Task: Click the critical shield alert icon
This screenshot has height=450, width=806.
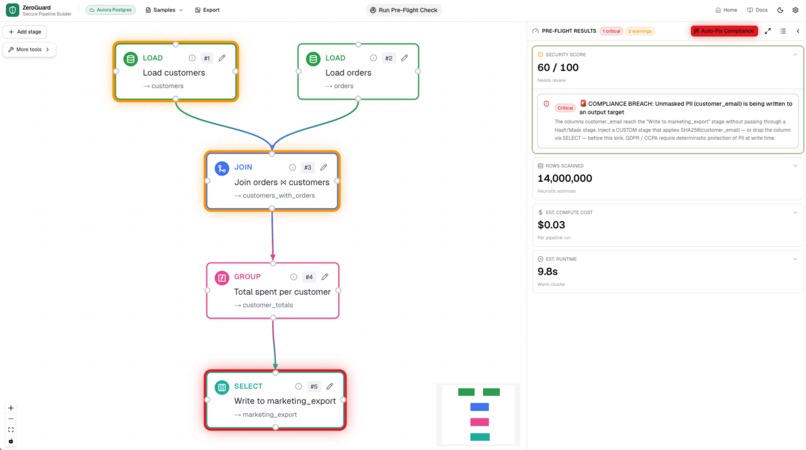Action: [x=546, y=104]
